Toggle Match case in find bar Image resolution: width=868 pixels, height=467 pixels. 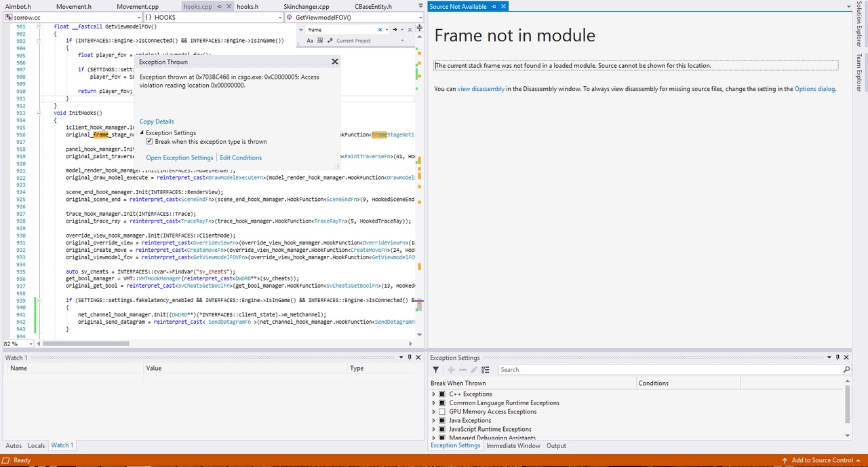point(310,41)
